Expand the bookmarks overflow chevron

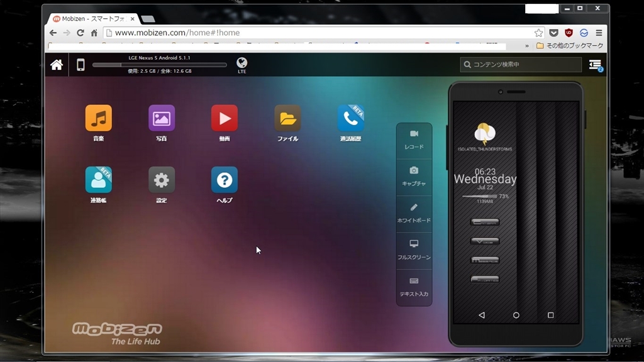[x=527, y=46]
